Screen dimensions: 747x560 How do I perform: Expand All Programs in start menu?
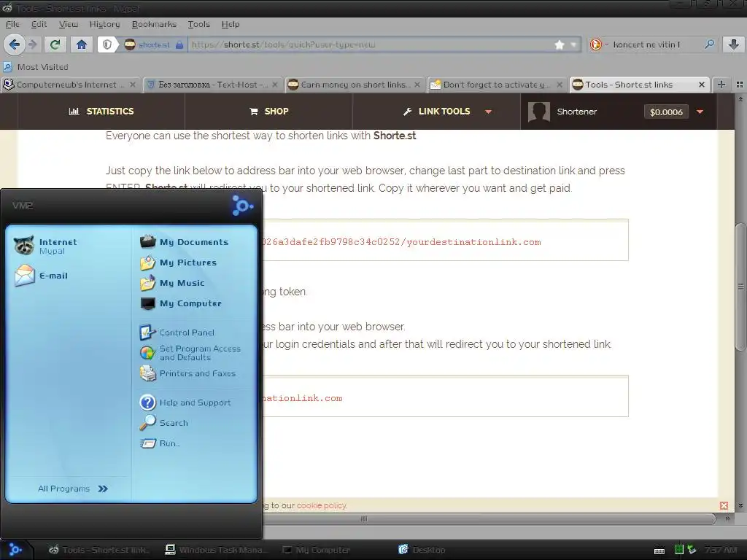pyautogui.click(x=73, y=489)
